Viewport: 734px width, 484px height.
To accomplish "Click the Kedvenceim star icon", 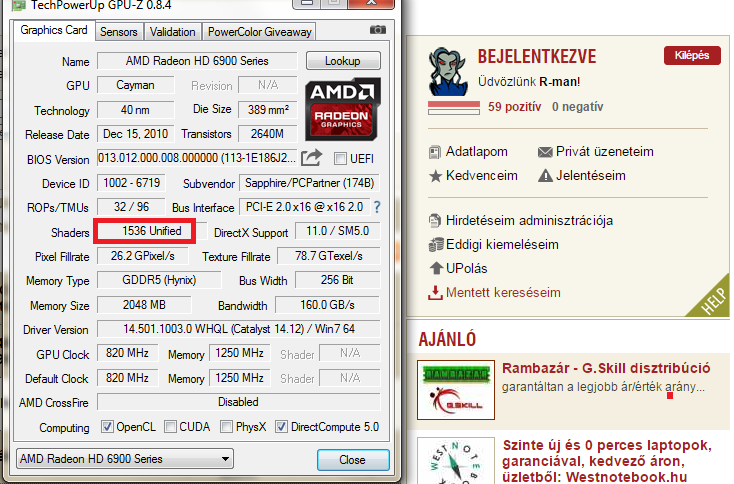I will (x=435, y=176).
